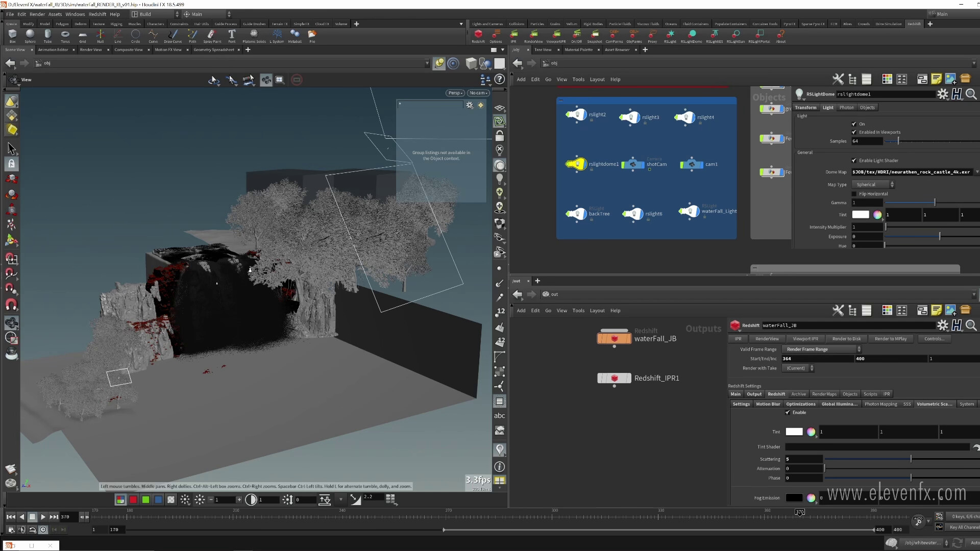Toggle the Enable Light Shader checkbox
980x551 pixels.
[854, 160]
